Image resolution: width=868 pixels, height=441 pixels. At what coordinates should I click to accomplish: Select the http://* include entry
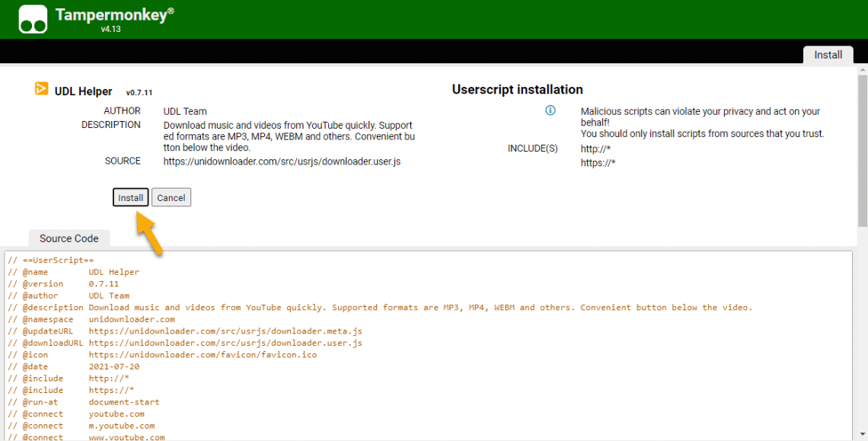595,149
